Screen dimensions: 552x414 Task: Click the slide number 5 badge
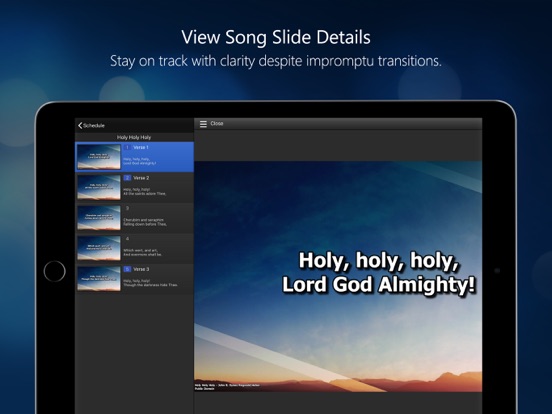point(127,269)
